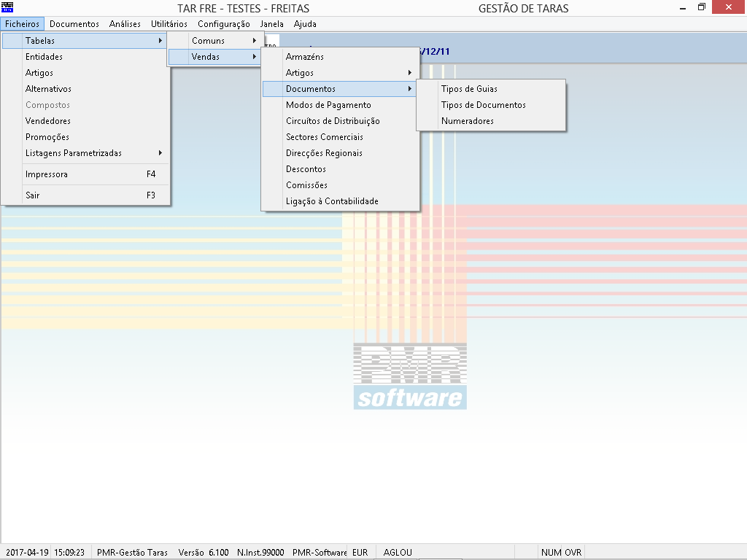This screenshot has height=560, width=747.
Task: Select Impressora F4 entry
Action: [x=85, y=174]
